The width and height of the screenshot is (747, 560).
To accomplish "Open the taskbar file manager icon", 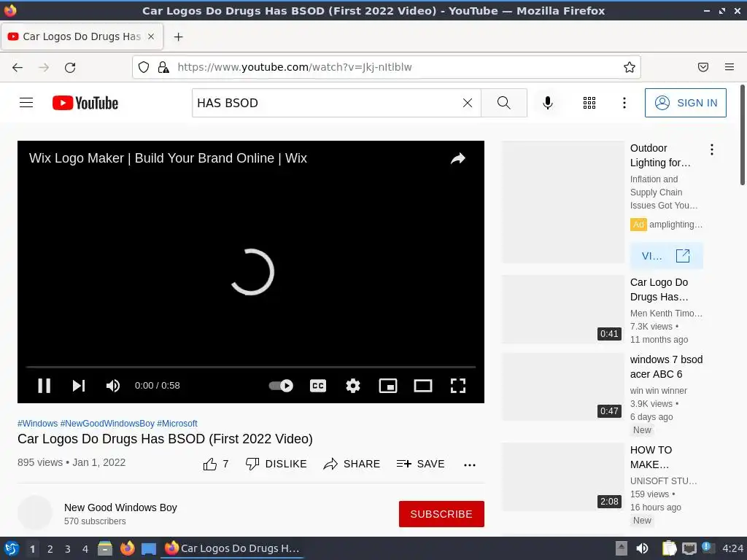I will (x=105, y=548).
